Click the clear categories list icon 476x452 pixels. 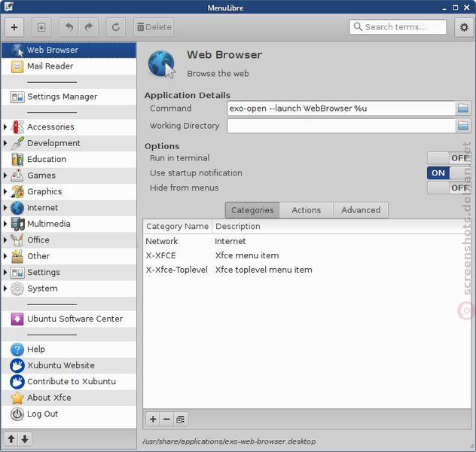click(181, 419)
